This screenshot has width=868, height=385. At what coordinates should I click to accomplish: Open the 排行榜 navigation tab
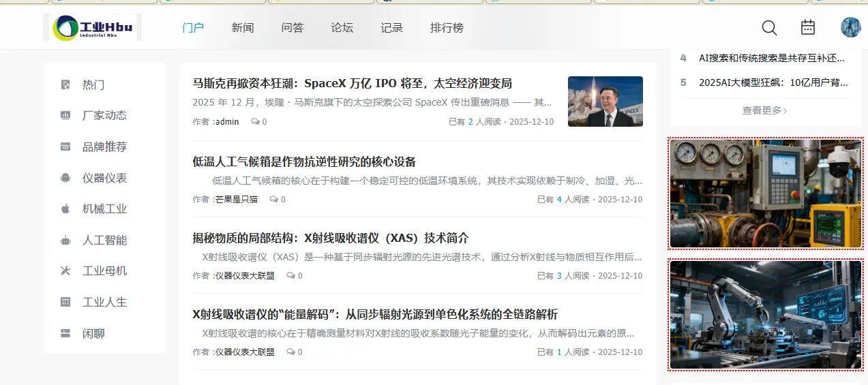point(447,28)
